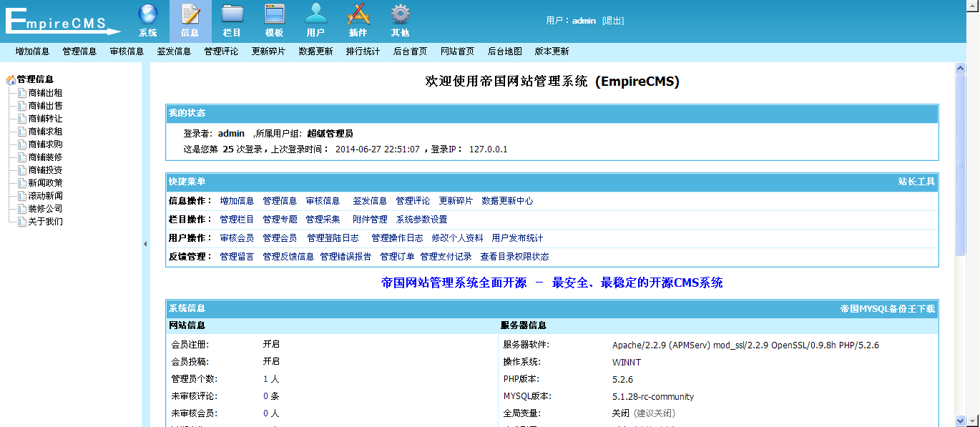Screen dimensions: 980x427
Task: Open 增加信息 in the submenu bar
Action: click(x=32, y=51)
